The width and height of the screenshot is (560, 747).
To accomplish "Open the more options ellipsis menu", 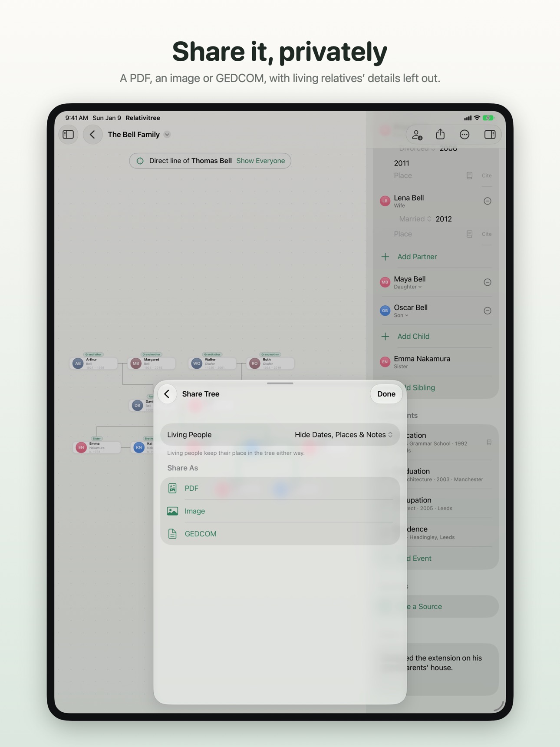I will 464,135.
